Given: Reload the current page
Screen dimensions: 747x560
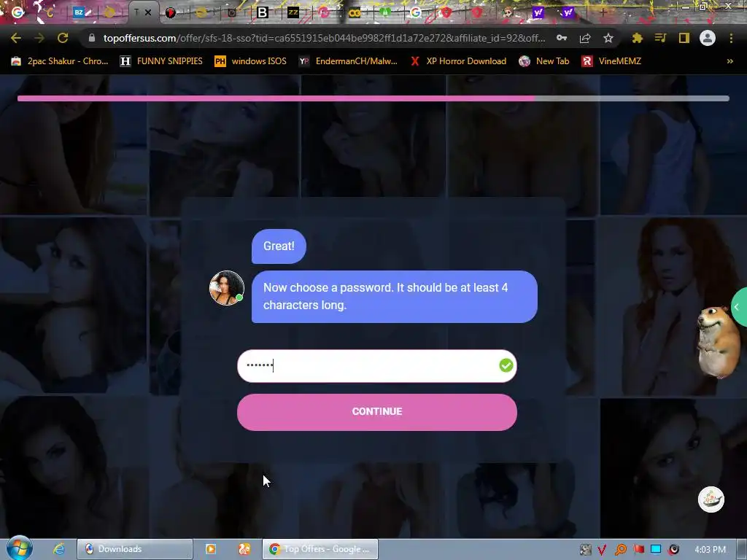Looking at the screenshot, I should tap(63, 38).
